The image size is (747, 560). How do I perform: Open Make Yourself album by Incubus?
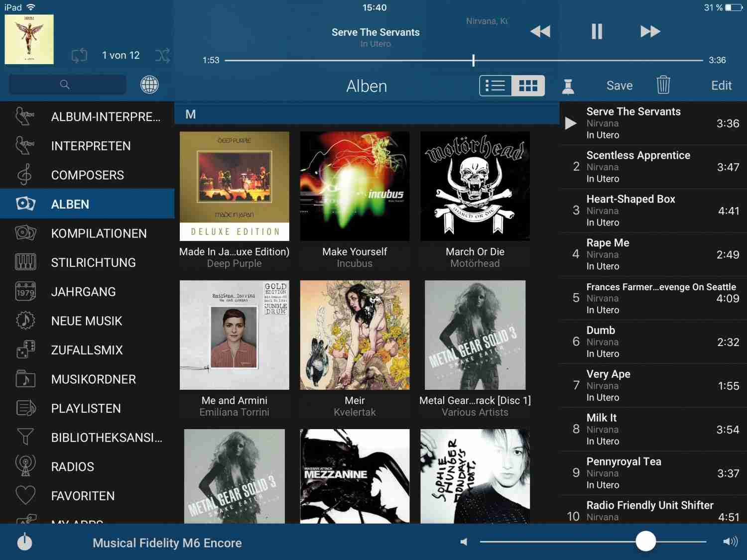(x=355, y=186)
